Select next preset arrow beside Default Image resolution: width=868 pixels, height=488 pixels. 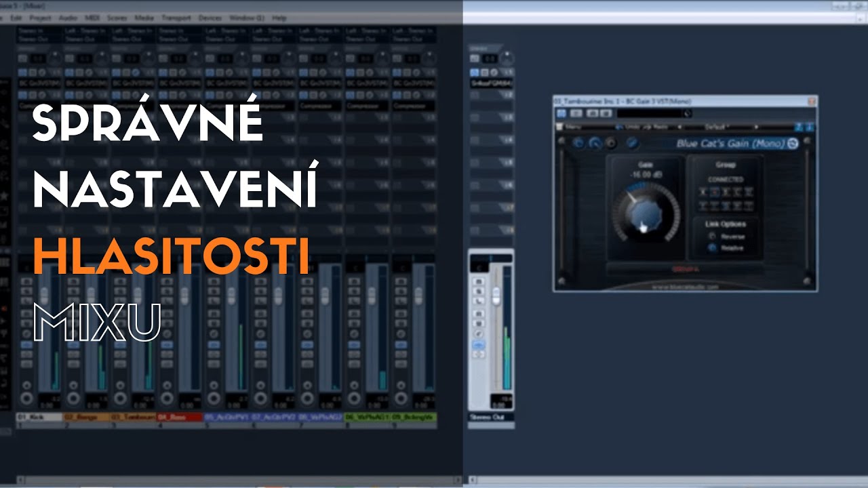757,127
